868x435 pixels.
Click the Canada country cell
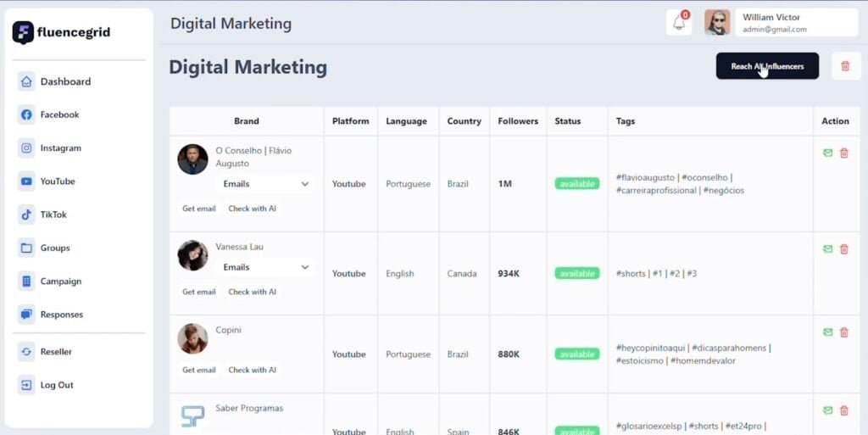[462, 273]
